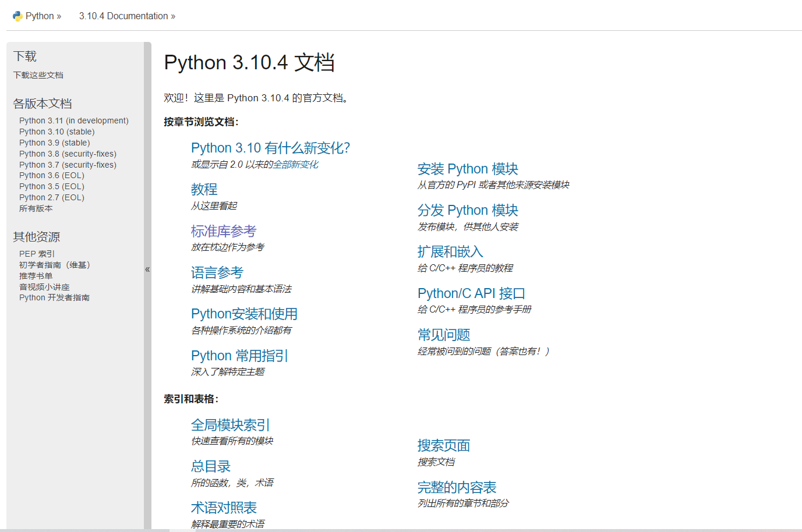Viewport: 802px width, 532px height.
Task: Click the 快速查看所有的模块 description
Action: tap(232, 441)
